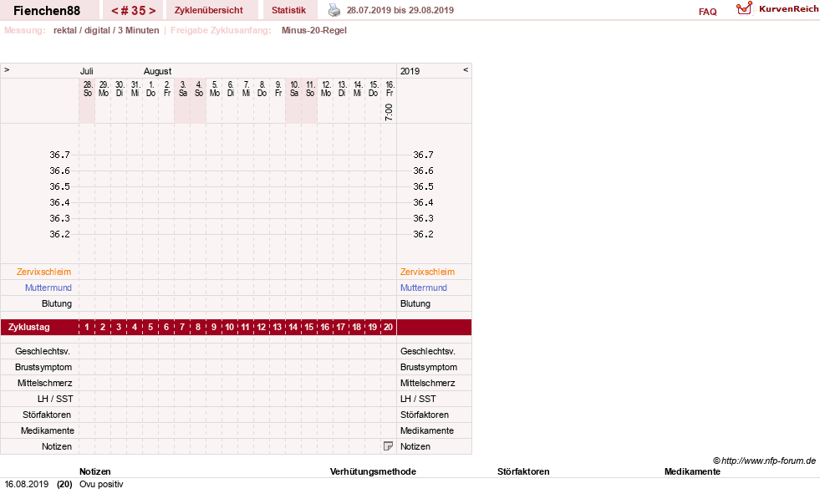Click the right 36.2 temperature axis label

coord(423,234)
